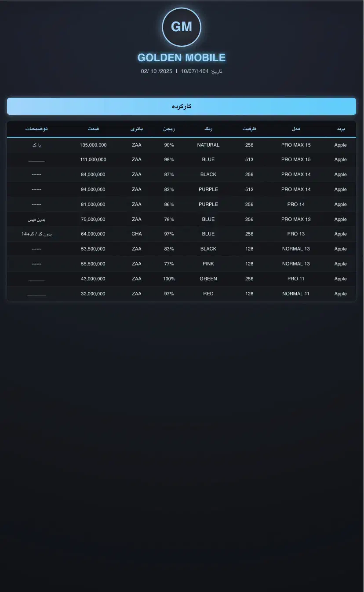Click the باتری column header
This screenshot has height=592, width=364.
click(137, 129)
